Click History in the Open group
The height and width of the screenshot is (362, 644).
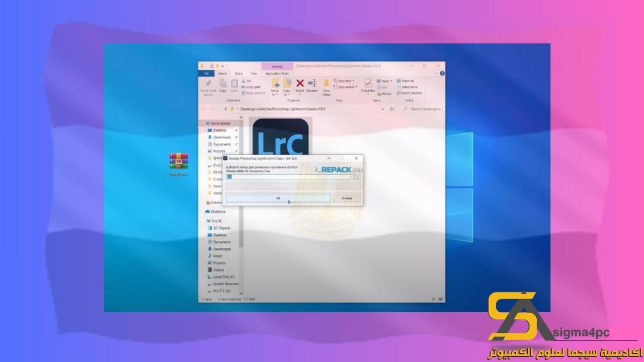(x=384, y=94)
